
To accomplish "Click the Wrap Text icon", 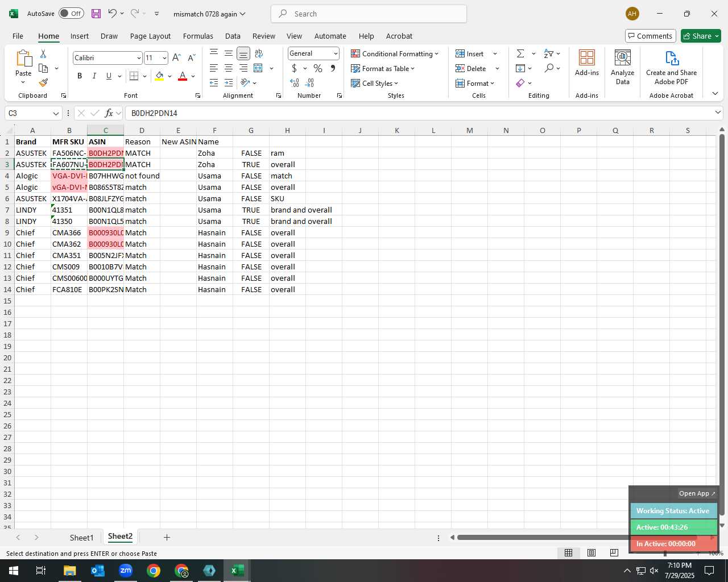I will click(x=259, y=53).
